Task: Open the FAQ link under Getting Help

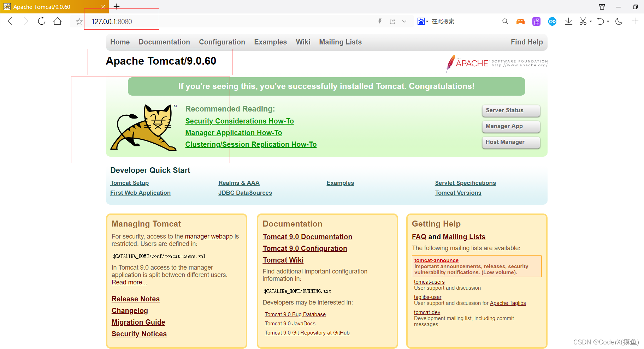Action: [419, 237]
